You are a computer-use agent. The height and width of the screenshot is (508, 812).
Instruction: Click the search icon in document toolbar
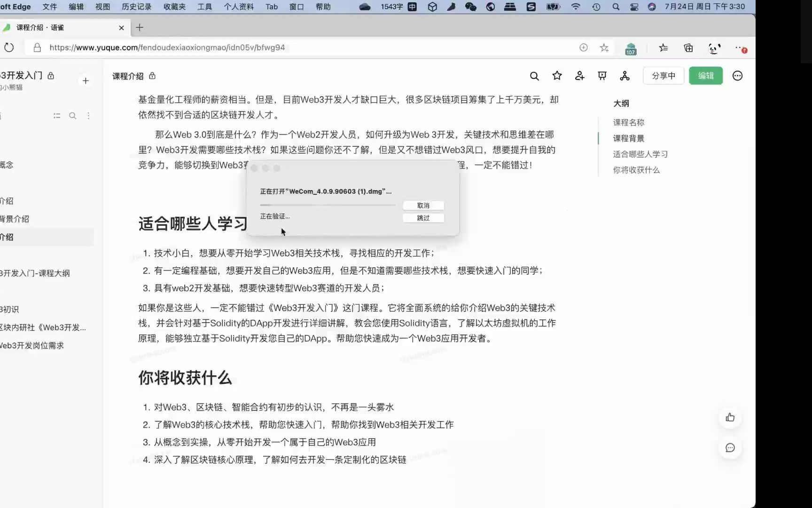pyautogui.click(x=534, y=76)
